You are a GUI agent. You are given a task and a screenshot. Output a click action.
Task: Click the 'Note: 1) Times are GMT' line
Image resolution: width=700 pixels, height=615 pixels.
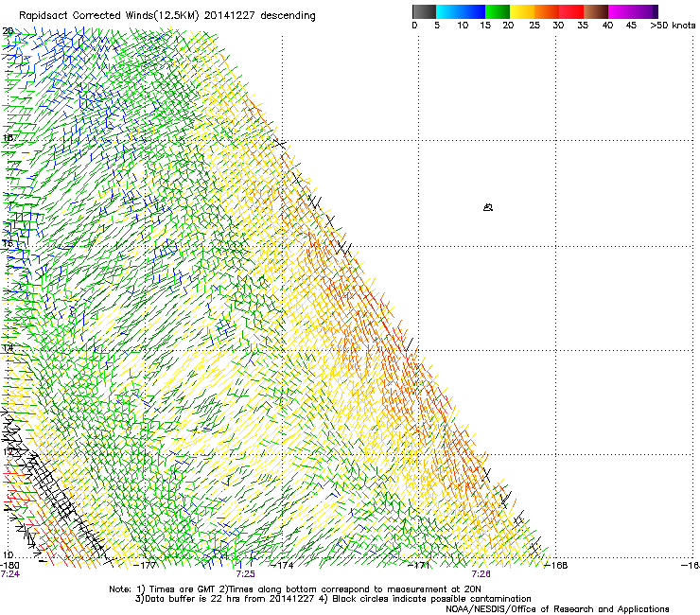(295, 589)
